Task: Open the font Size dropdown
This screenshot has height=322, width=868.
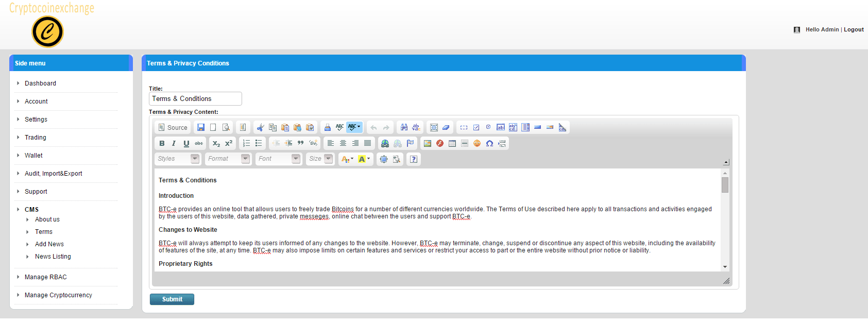Action: pyautogui.click(x=320, y=159)
